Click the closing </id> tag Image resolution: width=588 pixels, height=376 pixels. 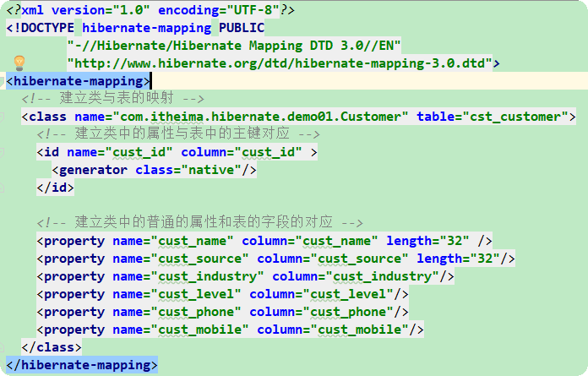click(56, 188)
